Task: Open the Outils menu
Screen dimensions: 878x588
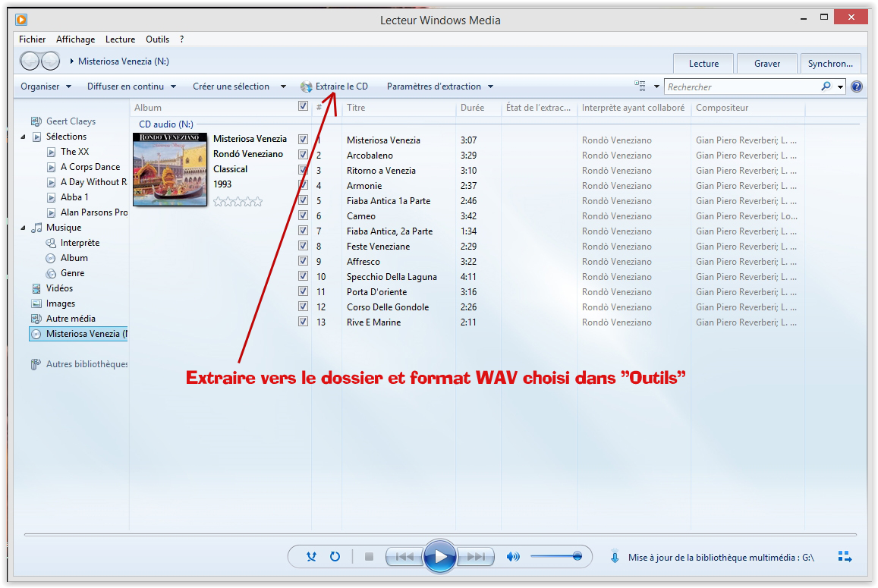Action: (157, 39)
